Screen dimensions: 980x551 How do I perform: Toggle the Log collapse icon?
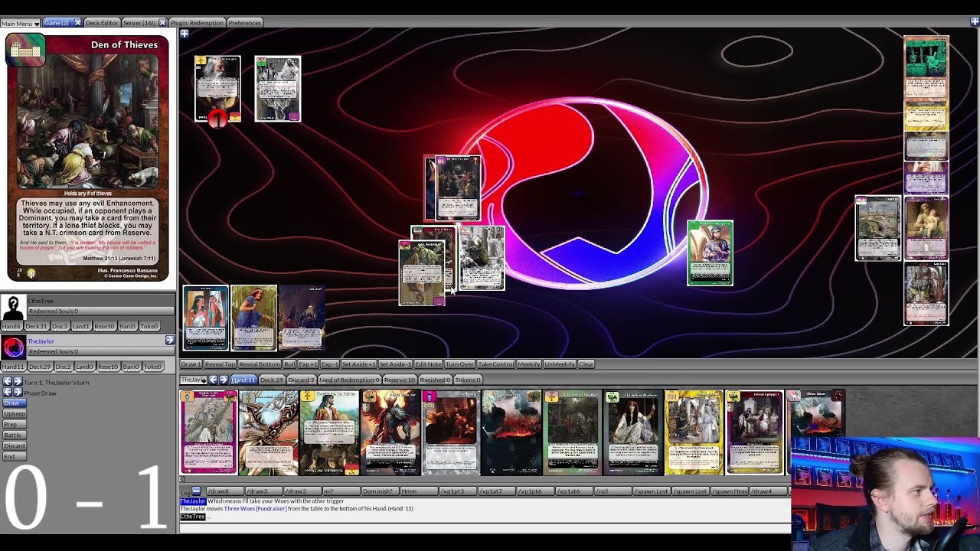[x=196, y=491]
